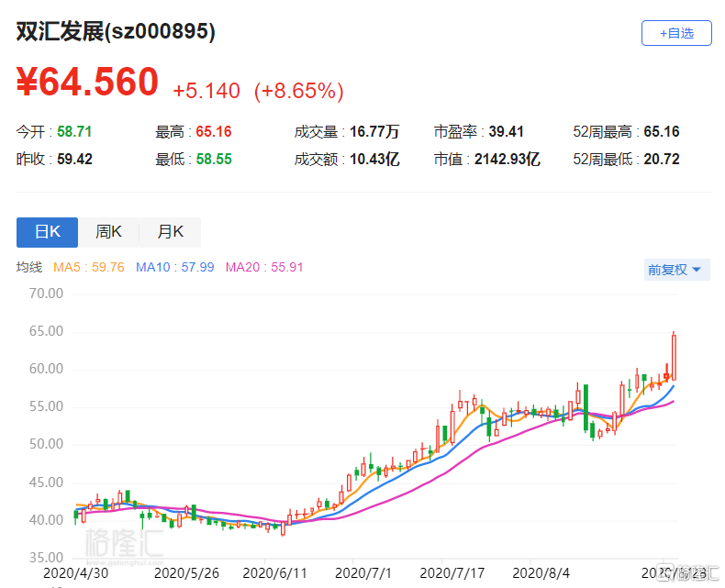
Task: Click the 2020/8/4 date axis label
Action: click(541, 573)
